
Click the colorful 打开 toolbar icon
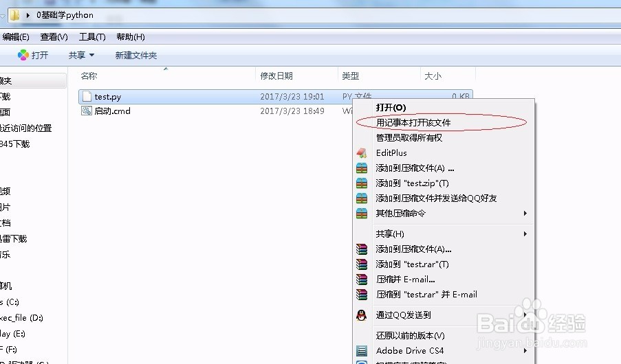point(23,55)
